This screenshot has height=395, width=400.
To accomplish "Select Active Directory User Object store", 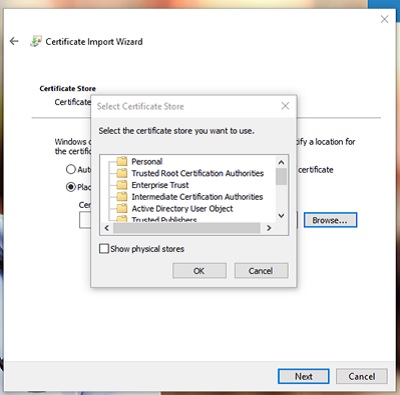I will (182, 209).
